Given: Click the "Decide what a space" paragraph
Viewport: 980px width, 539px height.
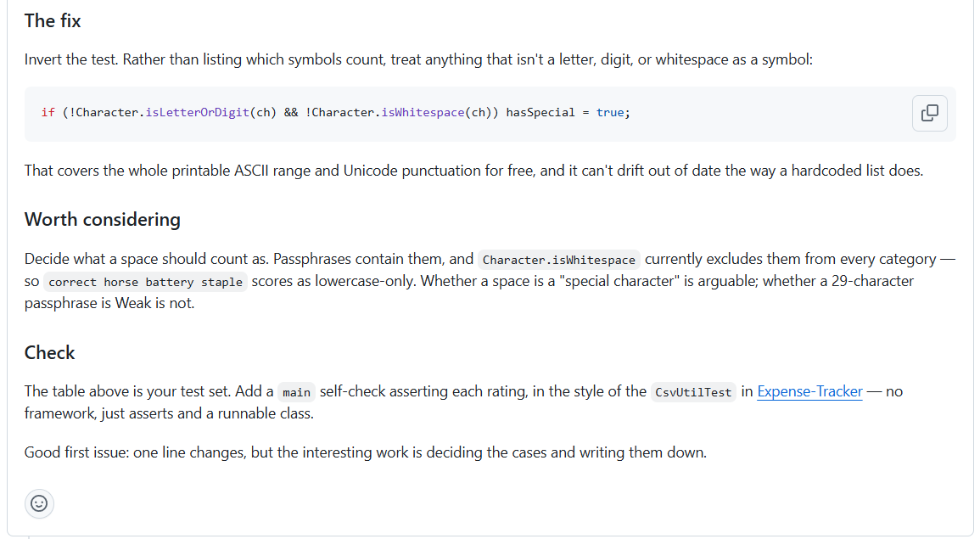Looking at the screenshot, I should pos(490,281).
